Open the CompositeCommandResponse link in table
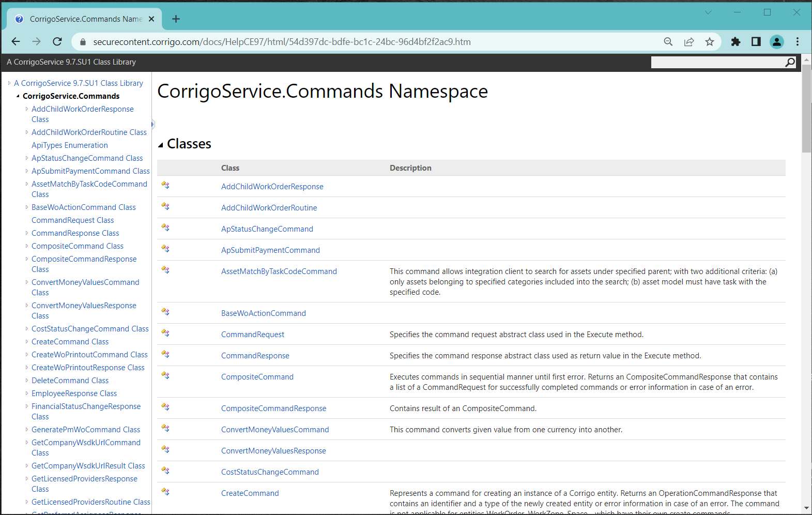Image resolution: width=812 pixels, height=515 pixels. tap(274, 408)
